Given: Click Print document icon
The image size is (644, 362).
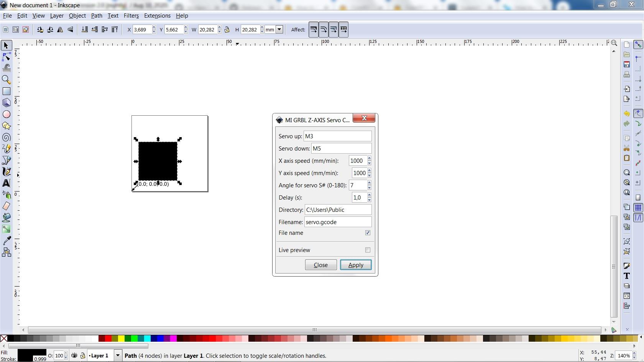Looking at the screenshot, I should tap(627, 75).
